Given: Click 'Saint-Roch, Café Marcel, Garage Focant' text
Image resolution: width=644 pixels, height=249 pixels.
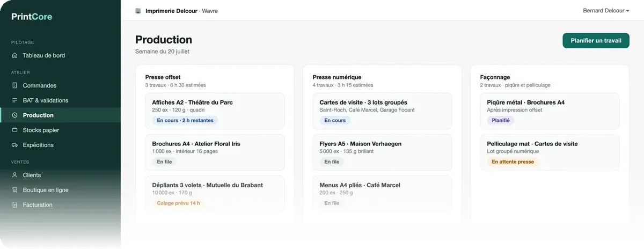Looking at the screenshot, I should point(367,110).
